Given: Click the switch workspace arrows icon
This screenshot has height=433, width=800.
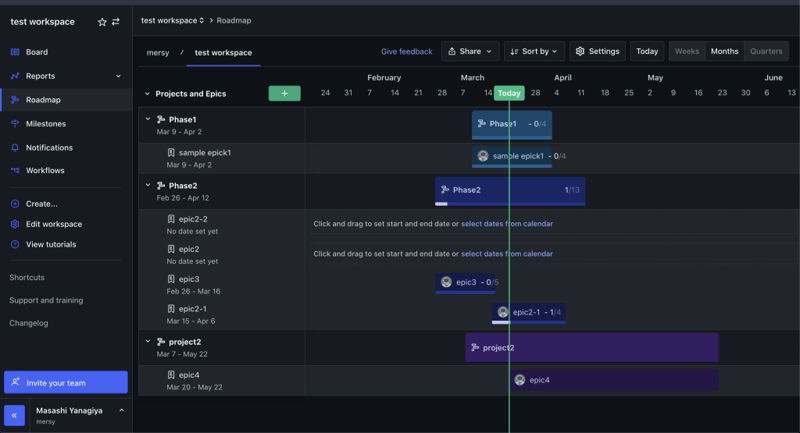Looking at the screenshot, I should pos(116,22).
